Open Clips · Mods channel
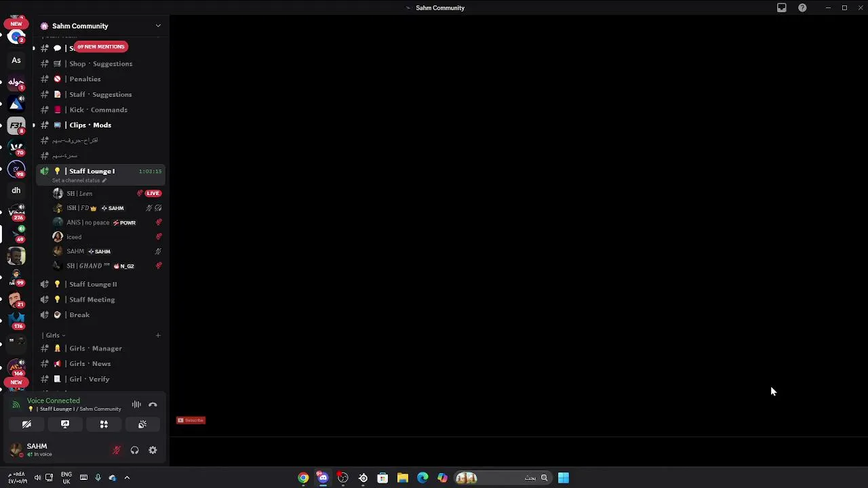This screenshot has width=868, height=488. [100, 125]
